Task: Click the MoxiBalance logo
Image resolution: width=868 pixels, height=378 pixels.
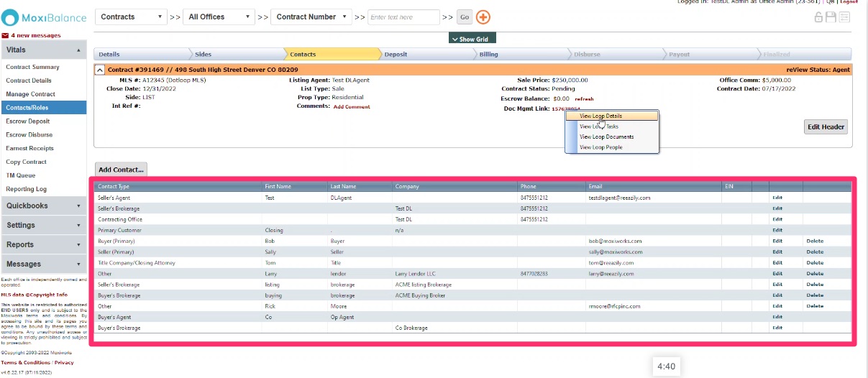Action: 44,18
